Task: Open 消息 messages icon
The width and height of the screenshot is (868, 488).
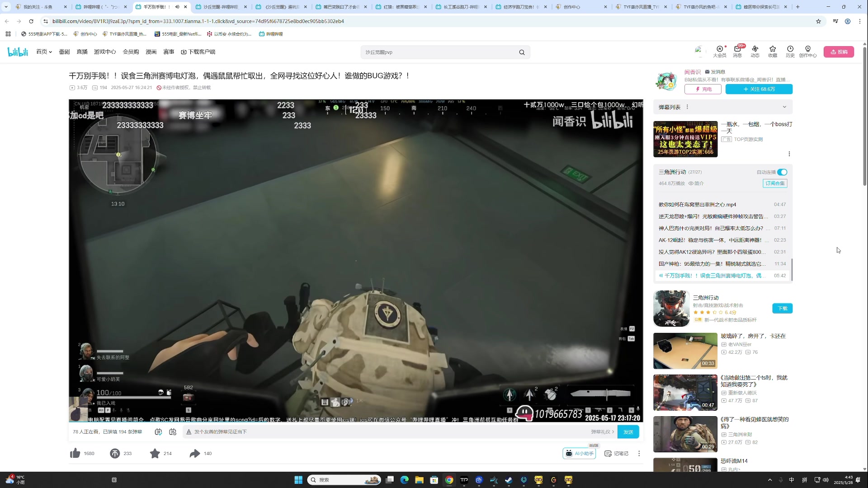Action: pyautogui.click(x=737, y=52)
